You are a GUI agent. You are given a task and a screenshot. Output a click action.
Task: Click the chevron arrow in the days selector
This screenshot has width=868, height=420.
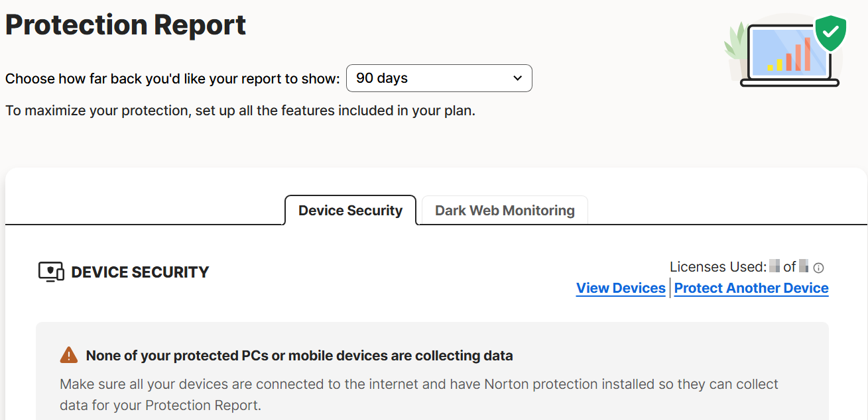[518, 78]
